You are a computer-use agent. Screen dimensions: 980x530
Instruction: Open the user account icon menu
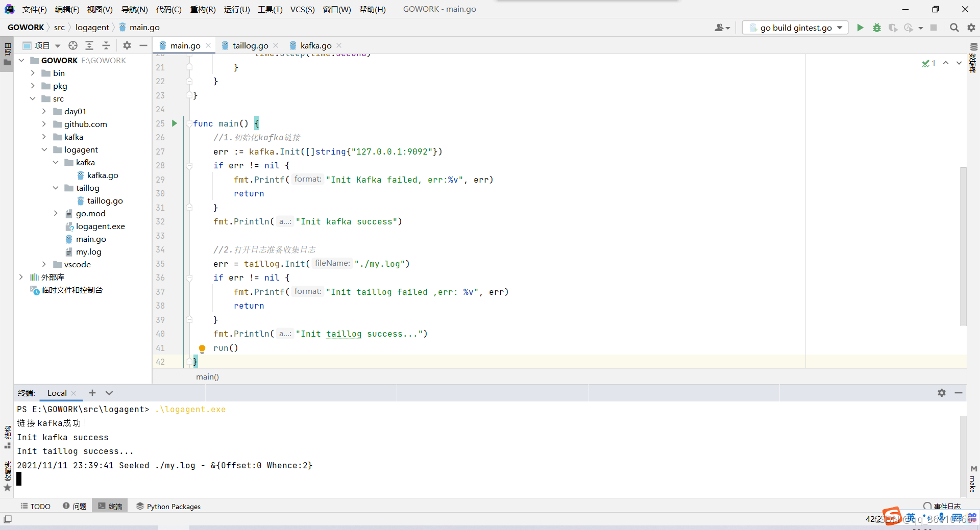[722, 28]
